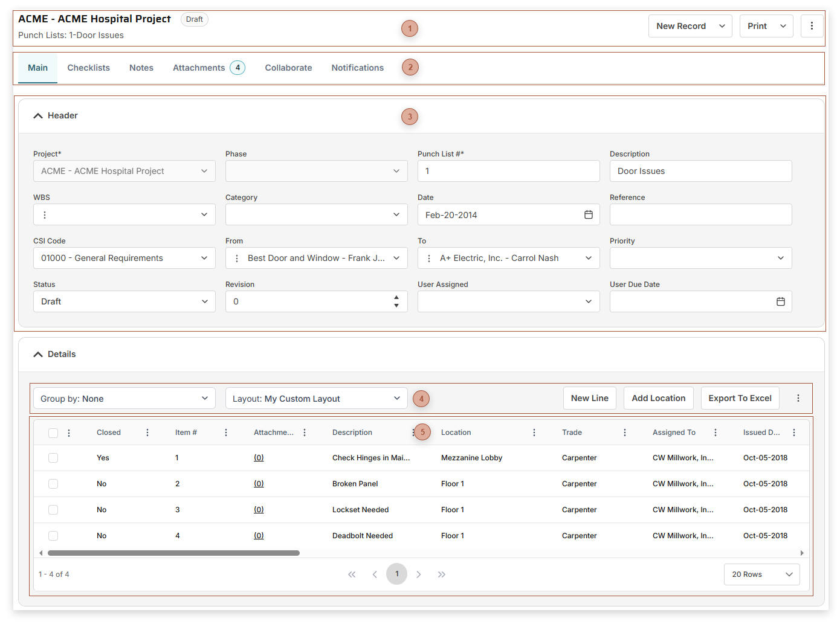Click the Export To Excel button

click(x=740, y=398)
